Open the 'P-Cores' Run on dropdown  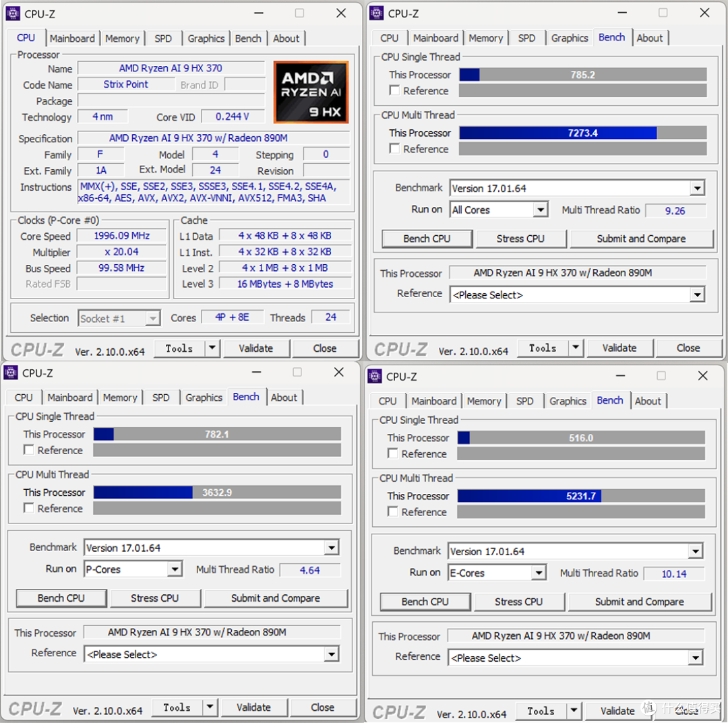(x=175, y=569)
